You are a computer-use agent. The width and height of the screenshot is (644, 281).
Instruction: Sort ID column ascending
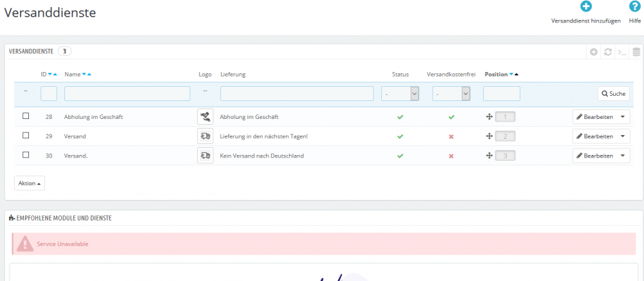55,75
